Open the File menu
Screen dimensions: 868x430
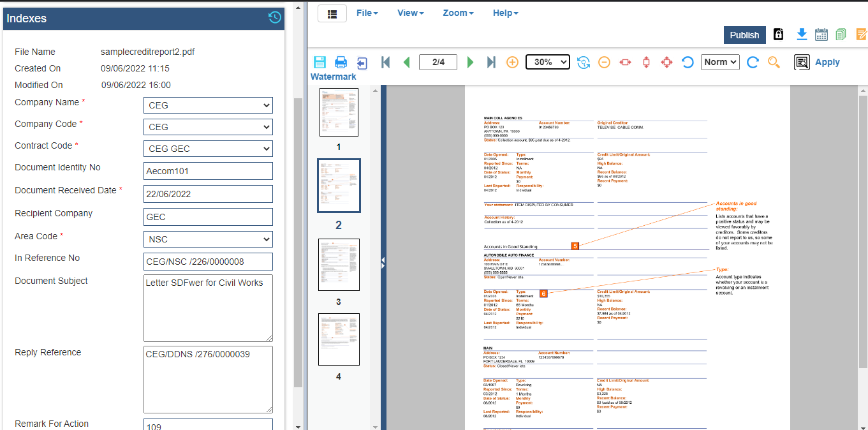pos(367,13)
